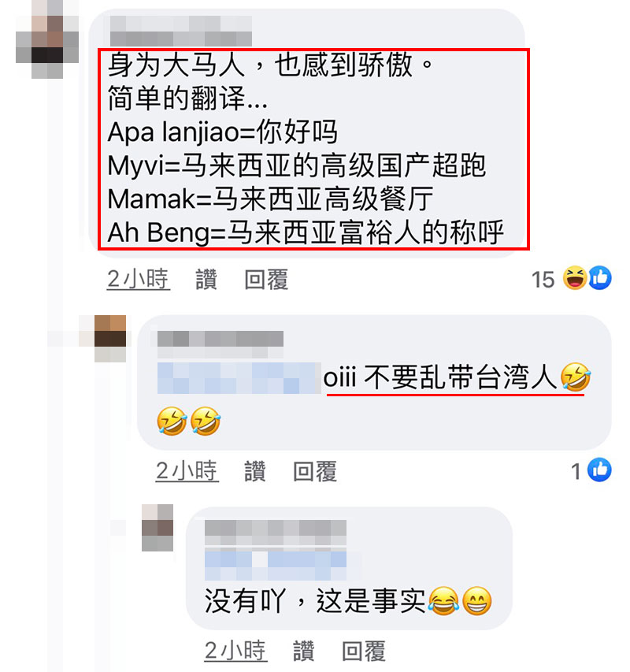Click the blue like icon on the first reply

click(599, 470)
